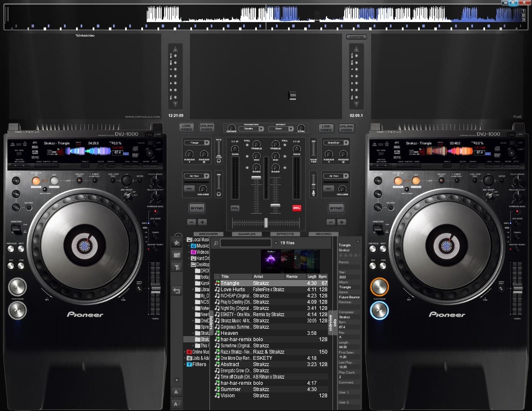This screenshot has width=532, height=411.
Task: Click left deck REV search button
Action: (x=11, y=266)
